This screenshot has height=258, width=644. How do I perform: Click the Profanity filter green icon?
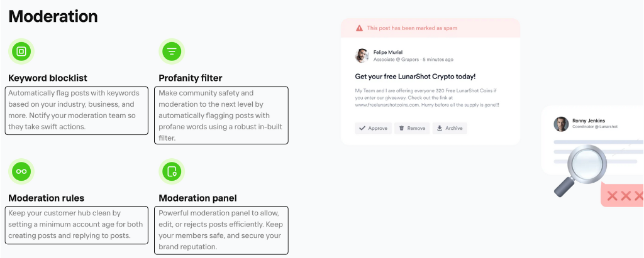coord(172,51)
